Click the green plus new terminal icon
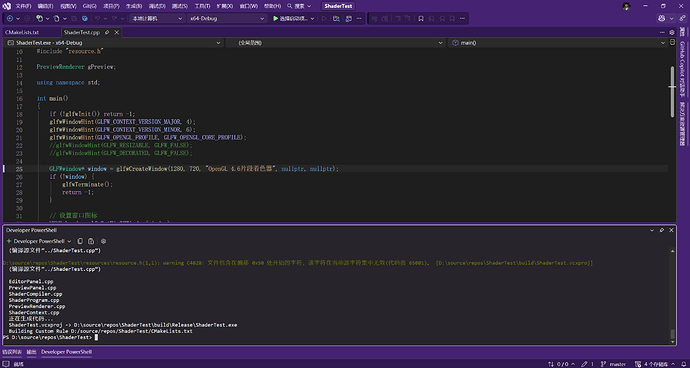The image size is (690, 368). pyautogui.click(x=8, y=241)
